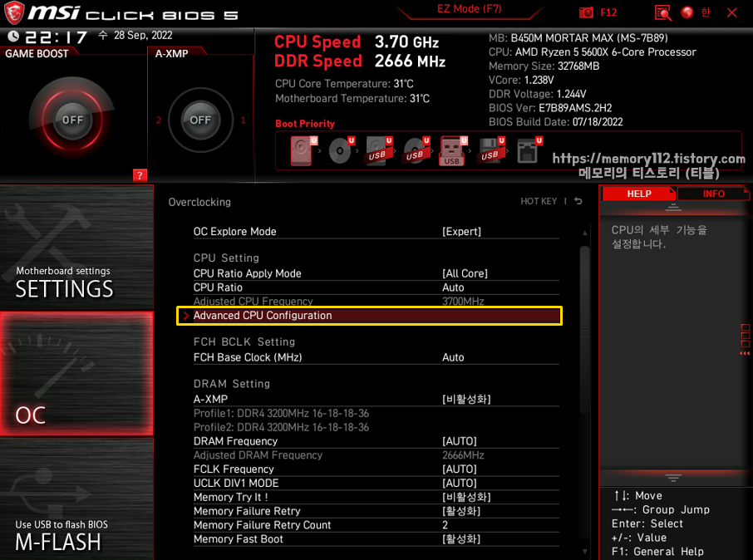The width and height of the screenshot is (753, 560).
Task: Click Profile2: DDR4 3200MHz 16-18-18-36 row
Action: pos(281,427)
